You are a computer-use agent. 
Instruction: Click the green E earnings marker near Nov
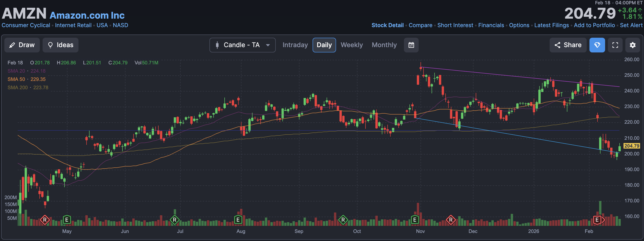pos(415,220)
